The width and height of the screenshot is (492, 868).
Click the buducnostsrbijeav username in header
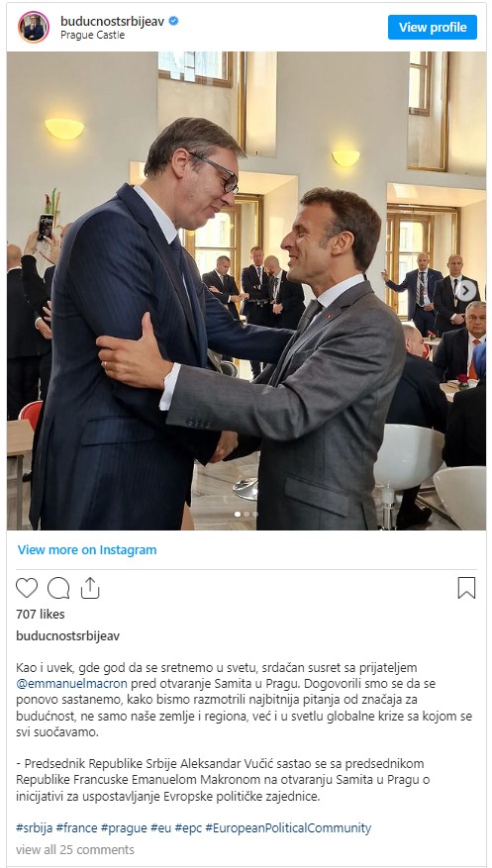(x=112, y=21)
